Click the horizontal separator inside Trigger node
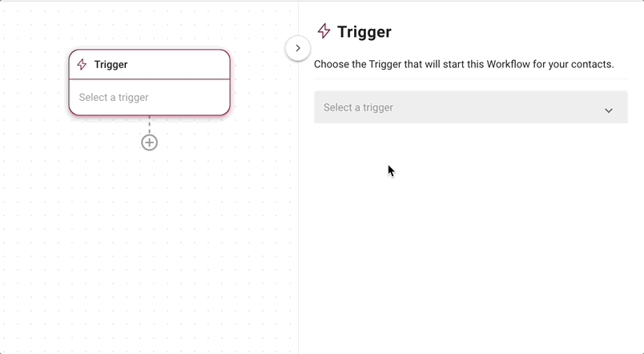The width and height of the screenshot is (644, 354). tap(150, 78)
